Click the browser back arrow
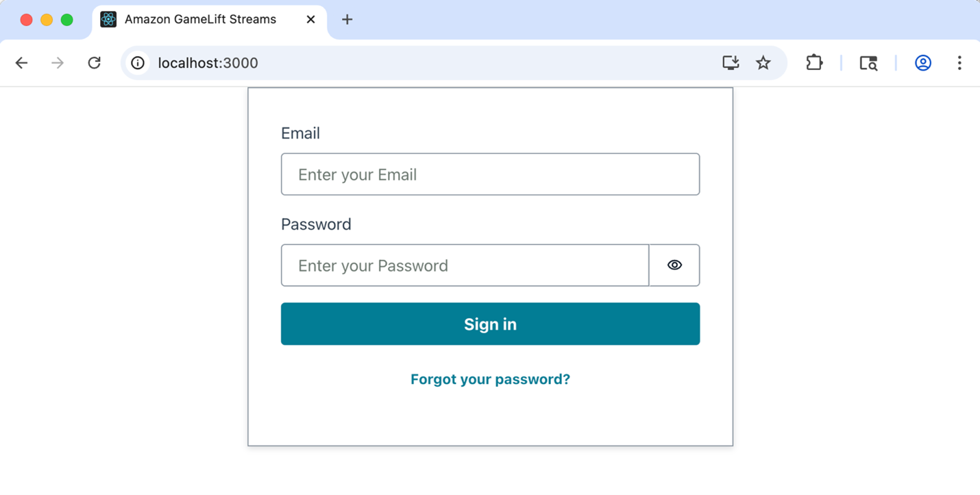Viewport: 980px width, 495px height. coord(21,62)
